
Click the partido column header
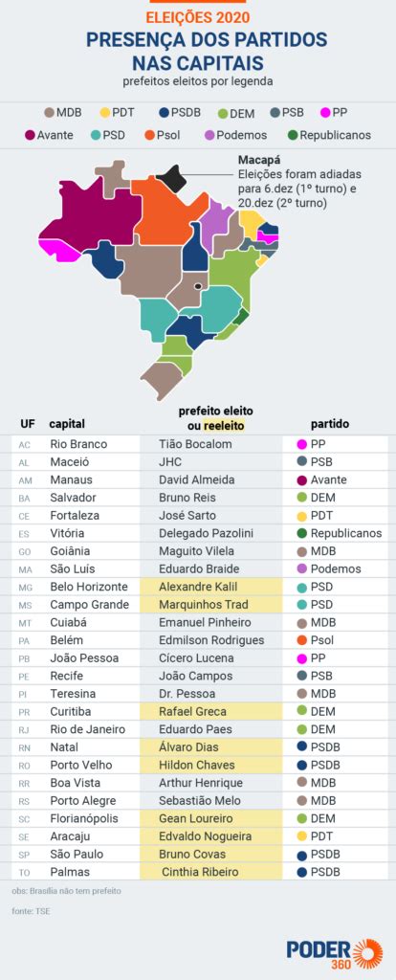pos(330,424)
